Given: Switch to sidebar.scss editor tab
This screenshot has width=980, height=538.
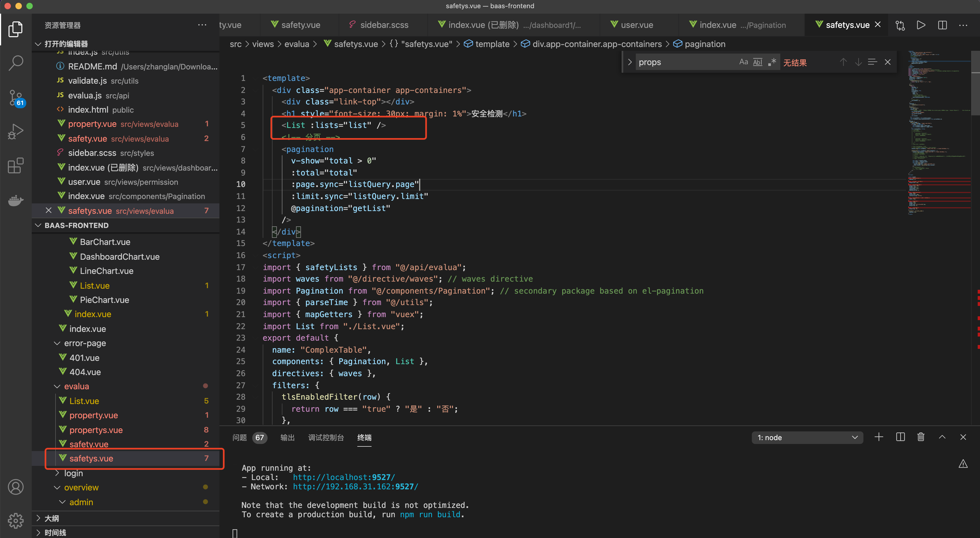Looking at the screenshot, I should pyautogui.click(x=384, y=25).
